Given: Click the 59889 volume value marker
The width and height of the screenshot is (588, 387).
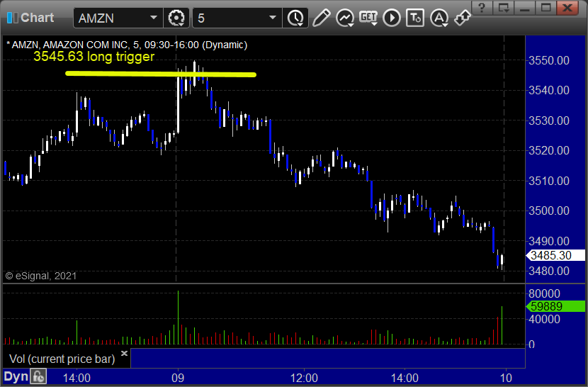Looking at the screenshot, I should pos(555,306).
